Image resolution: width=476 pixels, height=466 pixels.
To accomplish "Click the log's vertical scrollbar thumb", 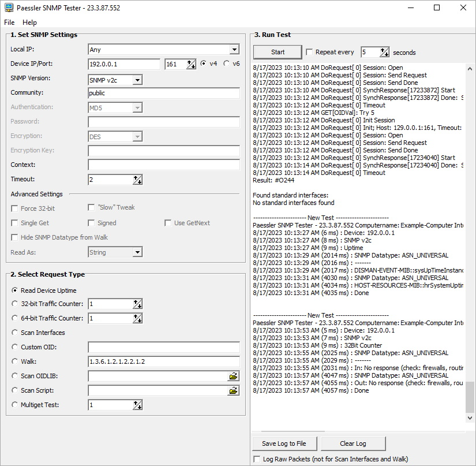I will click(470, 396).
